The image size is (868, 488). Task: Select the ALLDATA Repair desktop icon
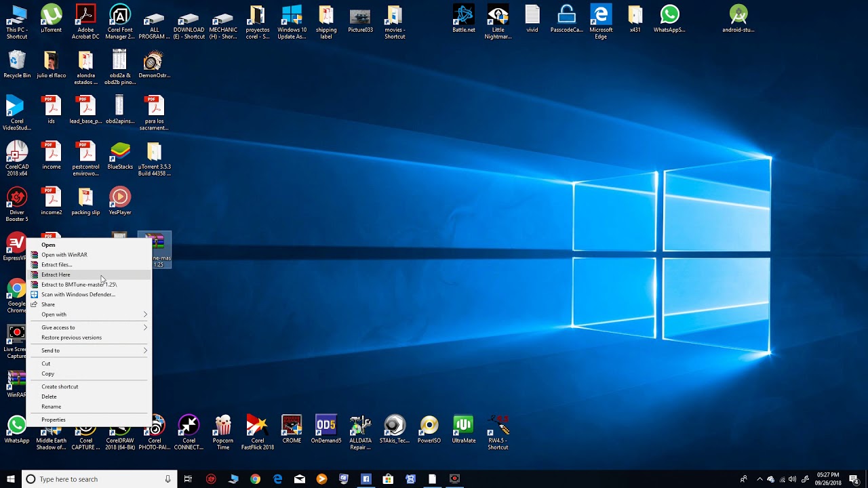[x=360, y=432]
